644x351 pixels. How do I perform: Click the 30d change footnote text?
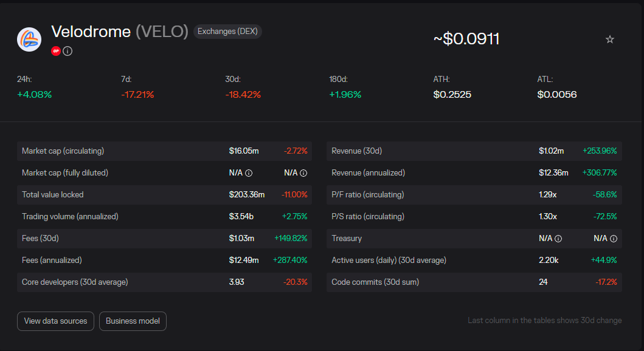[x=545, y=321]
